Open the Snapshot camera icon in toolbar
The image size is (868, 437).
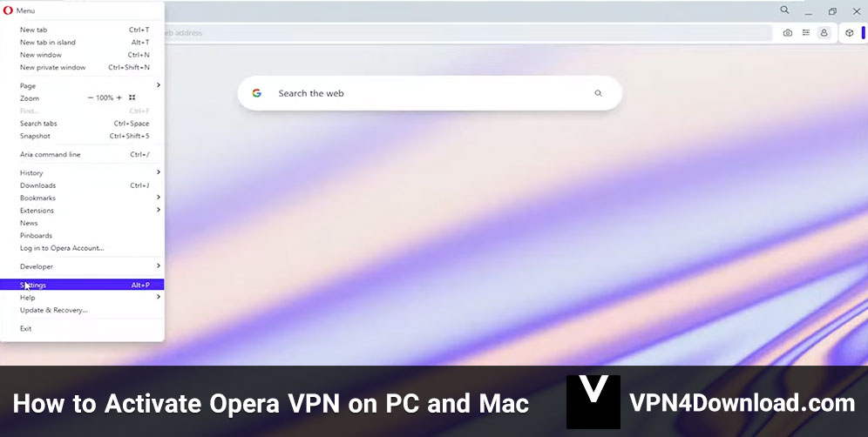coord(787,33)
